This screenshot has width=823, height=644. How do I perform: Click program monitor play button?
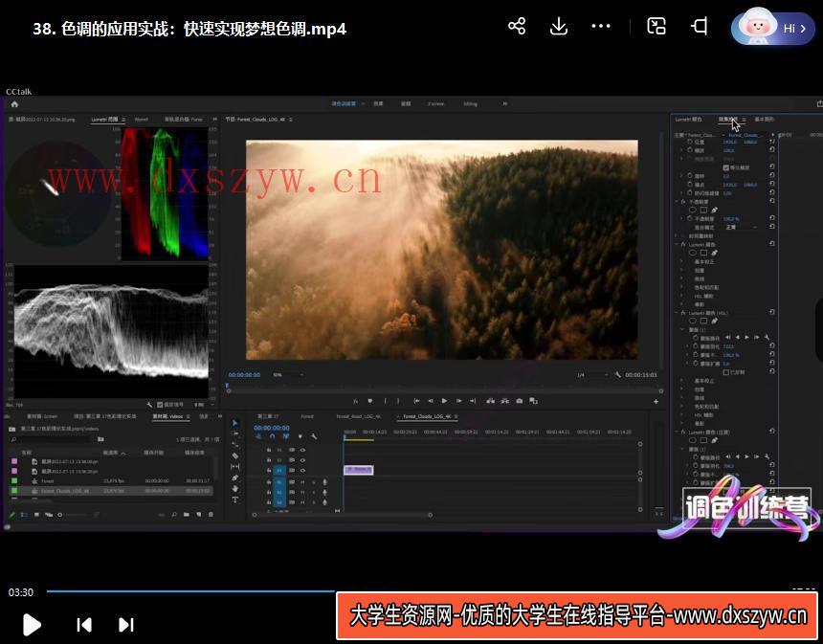click(x=445, y=401)
